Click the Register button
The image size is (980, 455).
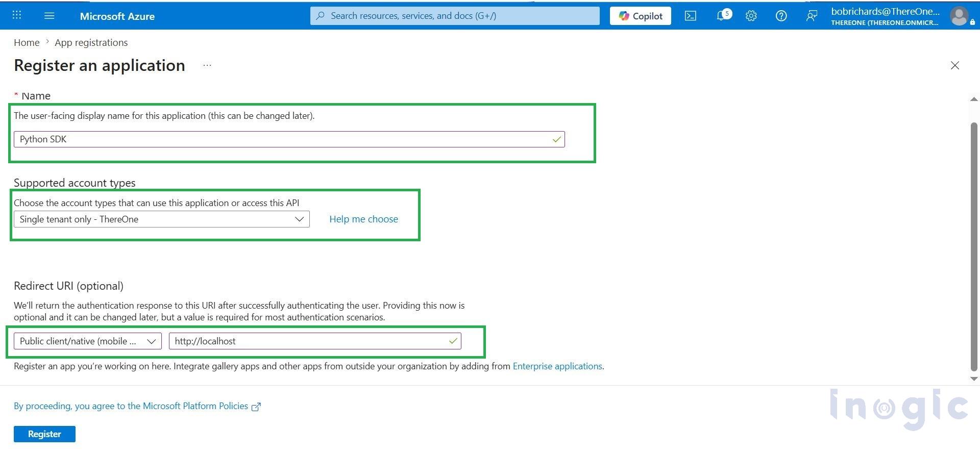click(44, 434)
